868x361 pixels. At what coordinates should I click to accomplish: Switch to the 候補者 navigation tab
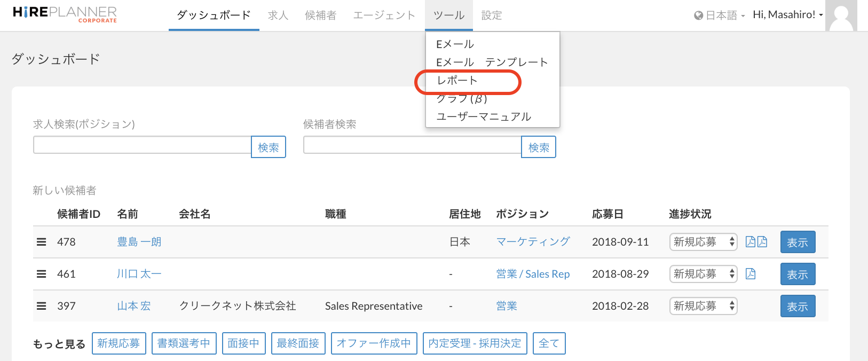click(x=320, y=15)
